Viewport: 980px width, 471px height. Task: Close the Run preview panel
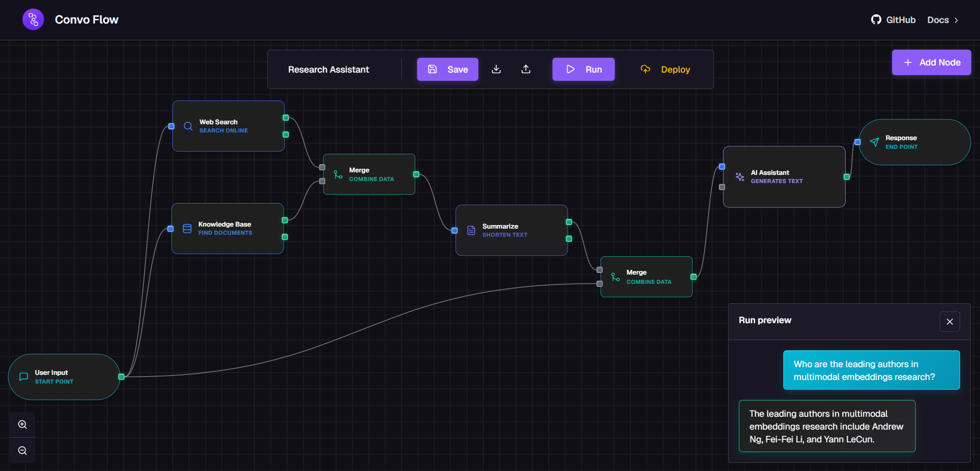pyautogui.click(x=949, y=322)
